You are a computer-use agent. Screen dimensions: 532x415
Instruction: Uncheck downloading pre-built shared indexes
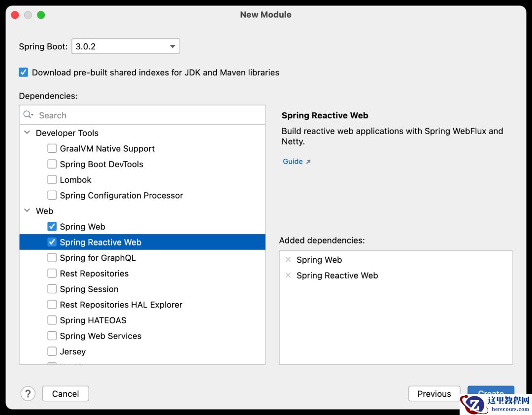23,72
